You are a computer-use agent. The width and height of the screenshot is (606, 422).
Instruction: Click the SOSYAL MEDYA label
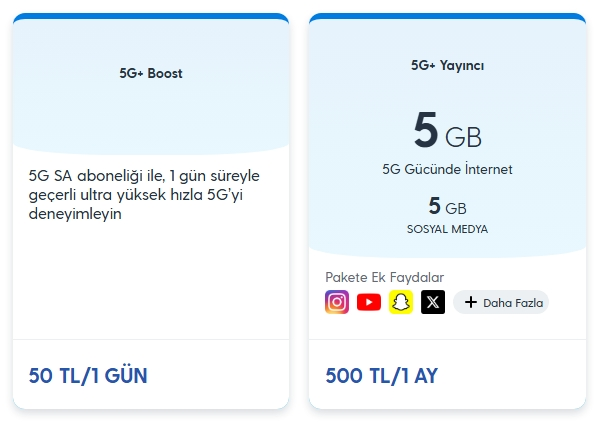[x=447, y=229]
